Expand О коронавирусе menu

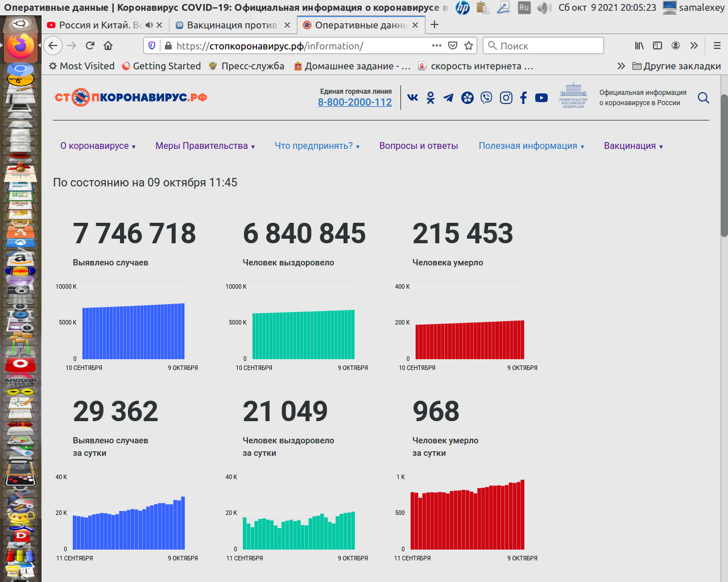point(98,145)
